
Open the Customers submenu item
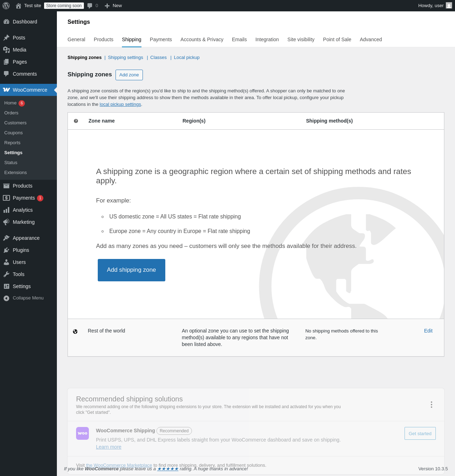pos(15,123)
